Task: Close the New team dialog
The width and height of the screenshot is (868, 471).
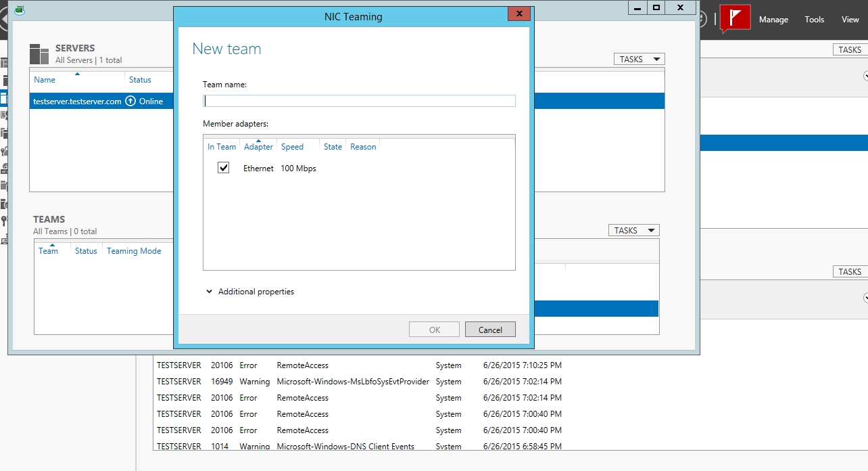Action: click(519, 14)
